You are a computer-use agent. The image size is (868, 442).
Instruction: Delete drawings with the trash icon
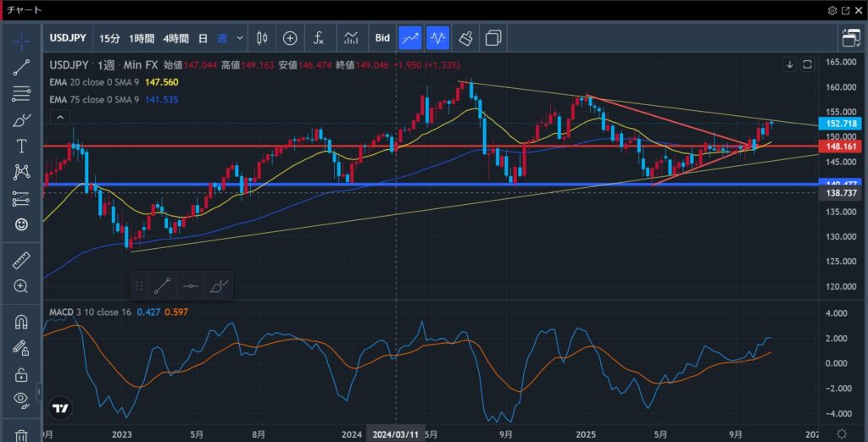(21, 434)
